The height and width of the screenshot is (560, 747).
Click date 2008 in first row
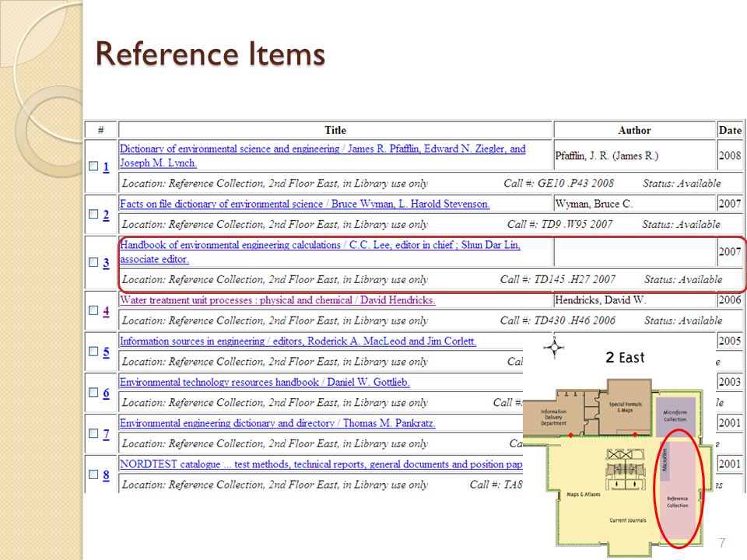tap(730, 156)
